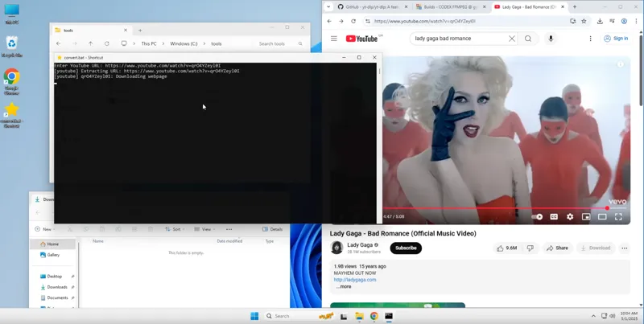Enter full screen on the video
This screenshot has height=324, width=644.
tap(618, 216)
